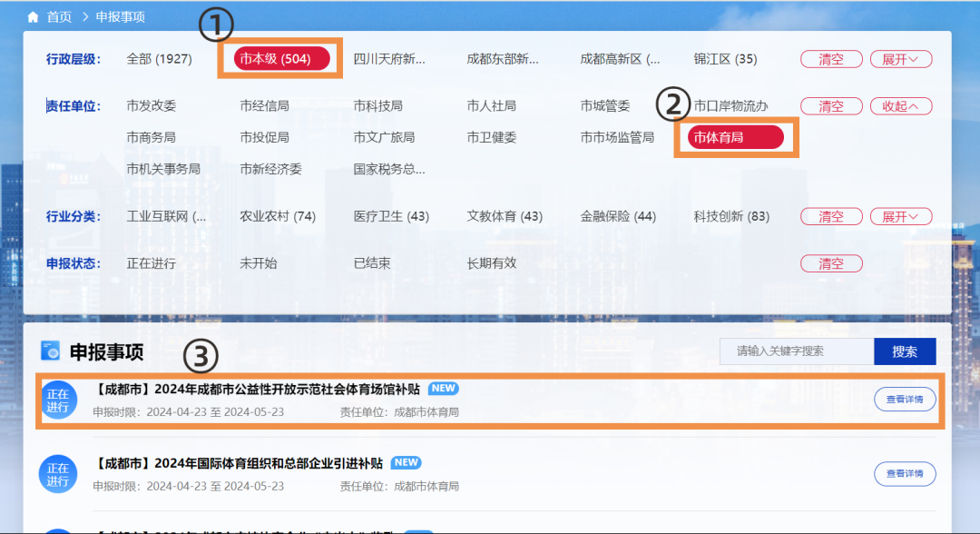The width and height of the screenshot is (980, 534).
Task: Set status filter to 正在进行
Action: pyautogui.click(x=152, y=263)
